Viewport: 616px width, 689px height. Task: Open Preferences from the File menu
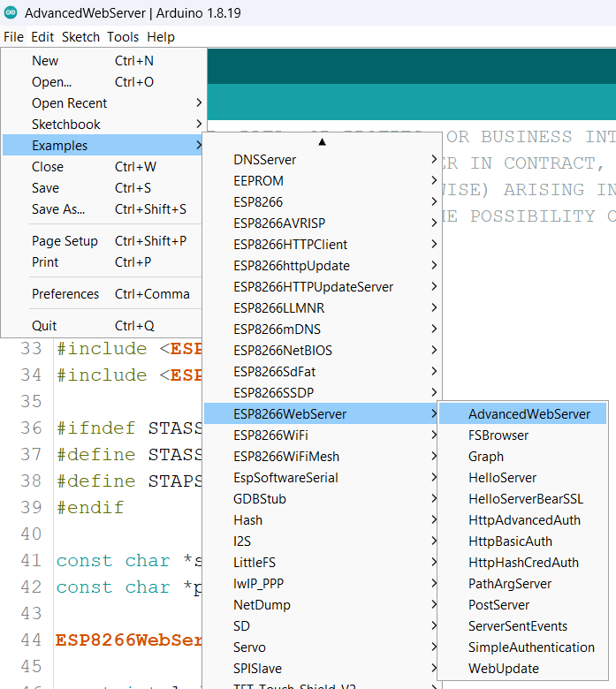pos(103,293)
